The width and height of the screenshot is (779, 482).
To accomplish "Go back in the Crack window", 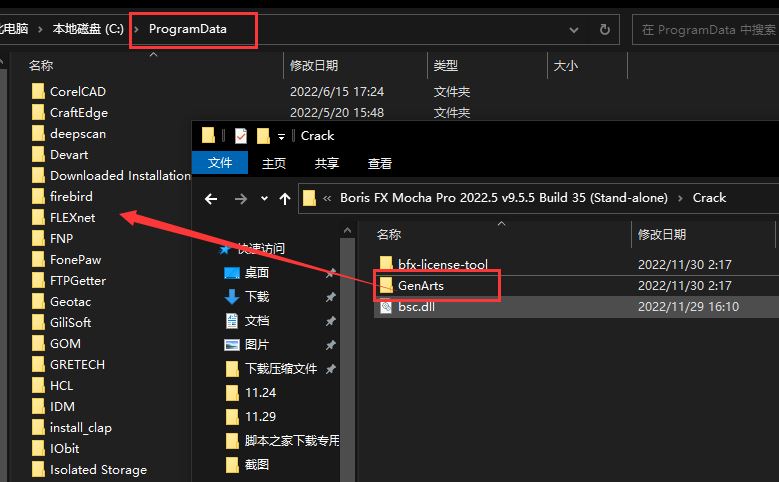I will click(211, 199).
